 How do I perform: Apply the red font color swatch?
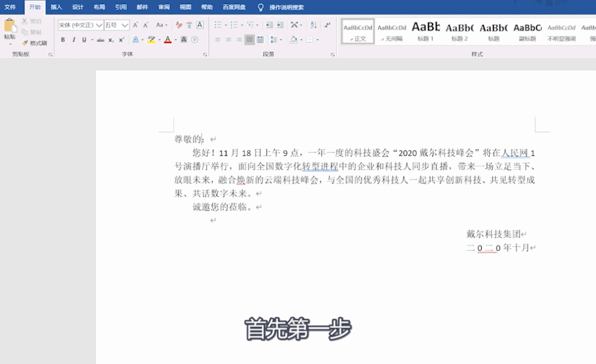tap(168, 40)
